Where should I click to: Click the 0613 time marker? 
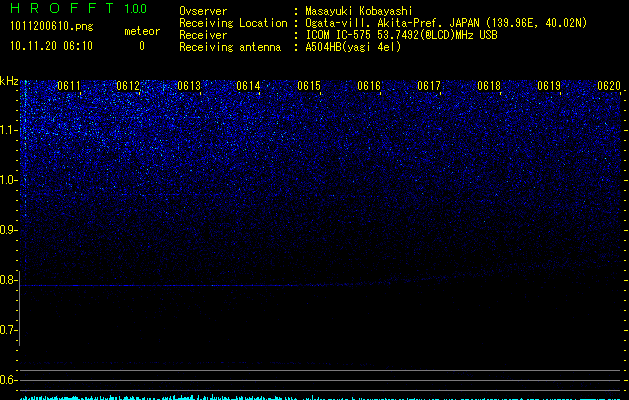click(x=189, y=86)
